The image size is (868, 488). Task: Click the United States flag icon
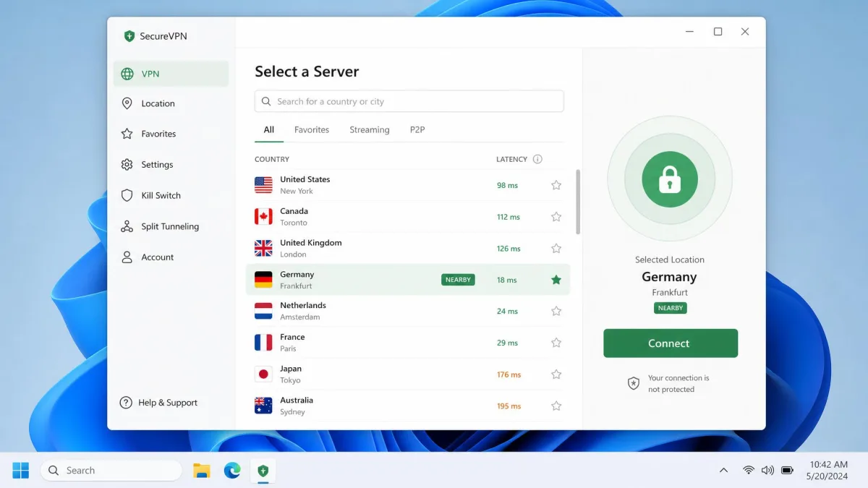point(263,185)
